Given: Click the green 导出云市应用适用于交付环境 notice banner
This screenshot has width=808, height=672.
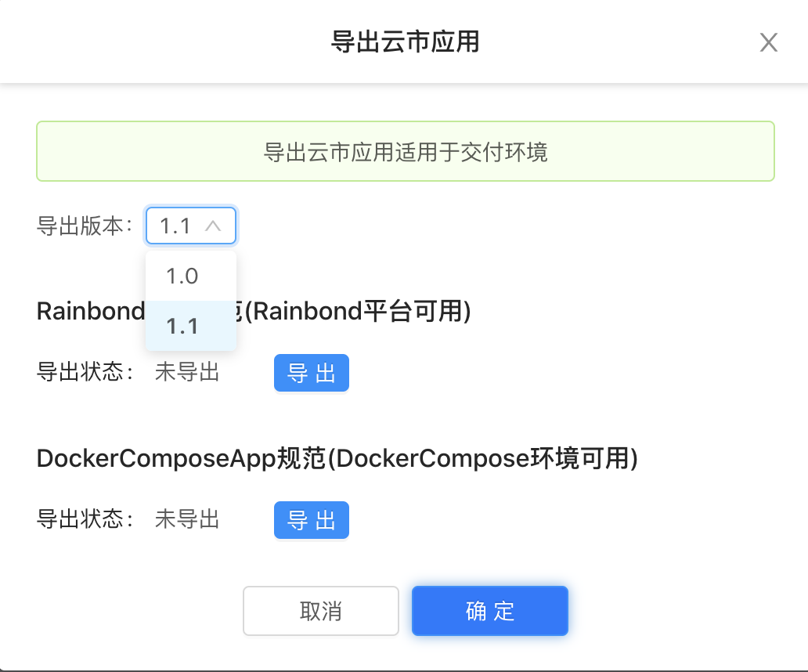Looking at the screenshot, I should 404,152.
